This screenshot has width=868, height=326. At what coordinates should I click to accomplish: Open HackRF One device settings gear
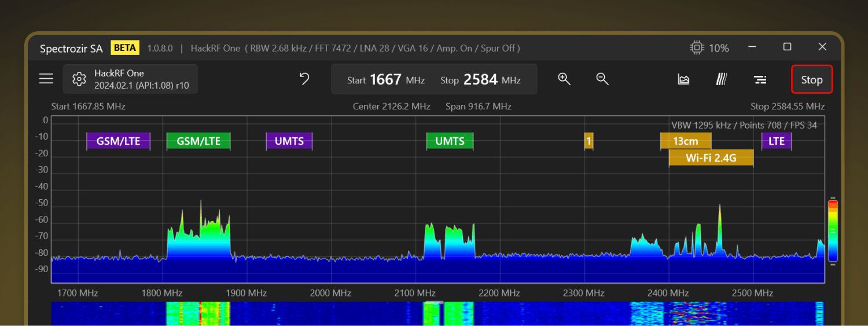pos(79,79)
